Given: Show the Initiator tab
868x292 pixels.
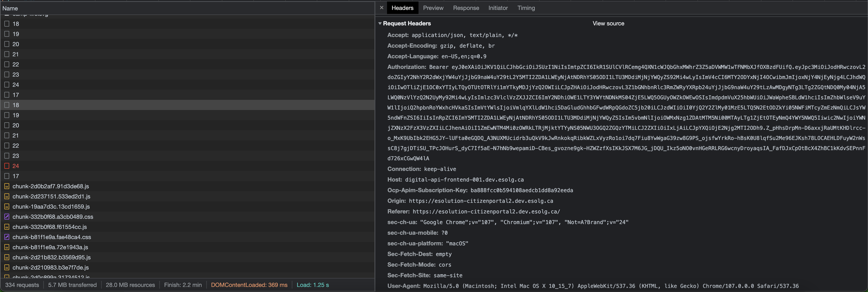Looking at the screenshot, I should click(x=498, y=8).
